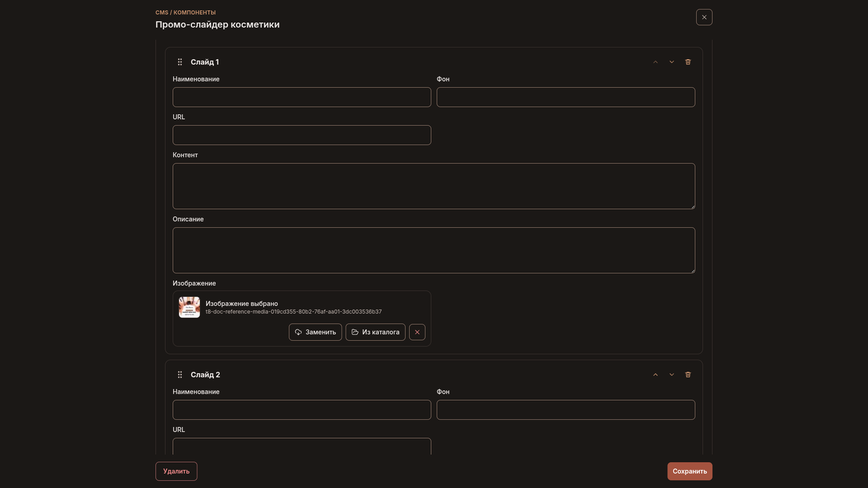Click the Удалить button
This screenshot has height=488, width=868.
176,471
